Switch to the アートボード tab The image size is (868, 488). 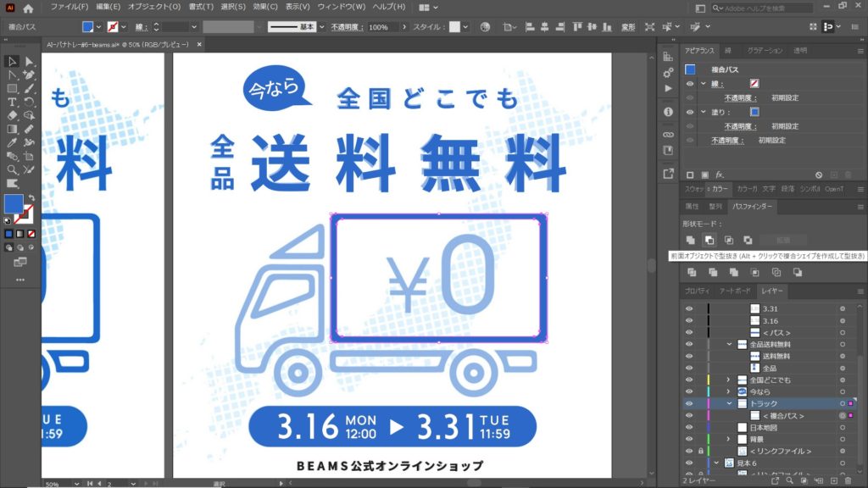click(x=735, y=291)
